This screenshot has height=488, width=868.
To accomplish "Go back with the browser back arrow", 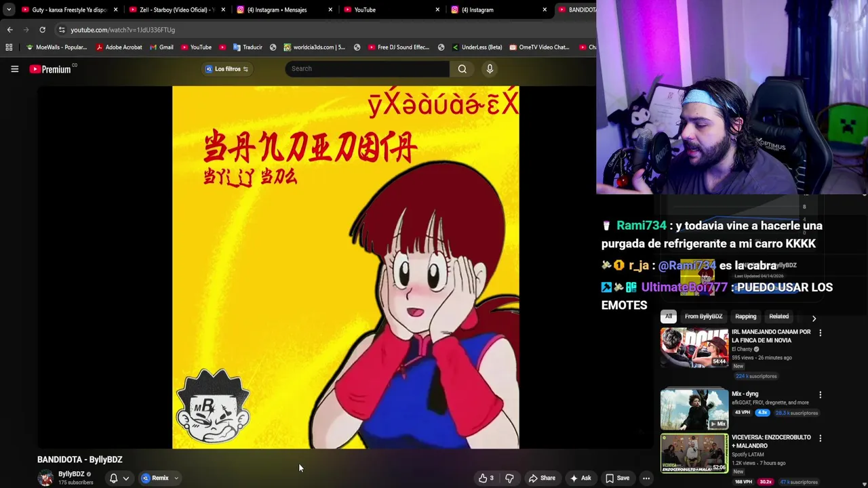I will [9, 30].
